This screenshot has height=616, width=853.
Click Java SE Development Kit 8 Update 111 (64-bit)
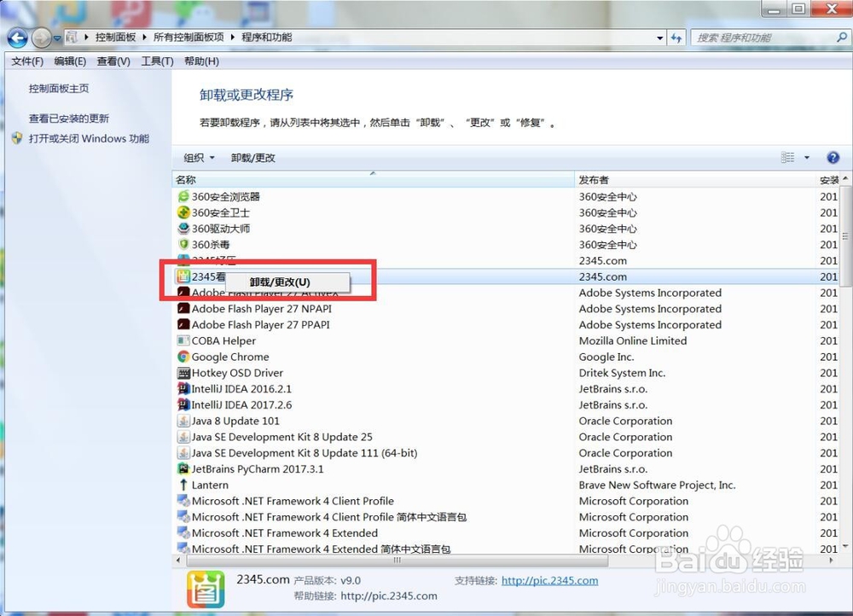(305, 453)
